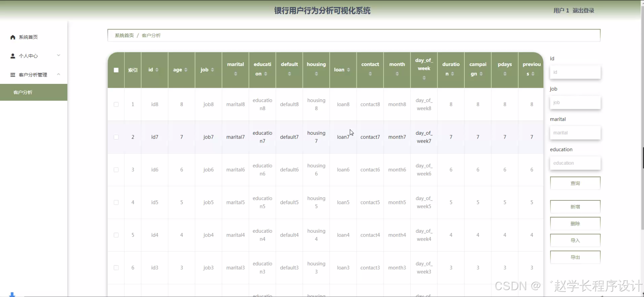Select the checkbox in the id7 row
644x297 pixels.
click(116, 137)
